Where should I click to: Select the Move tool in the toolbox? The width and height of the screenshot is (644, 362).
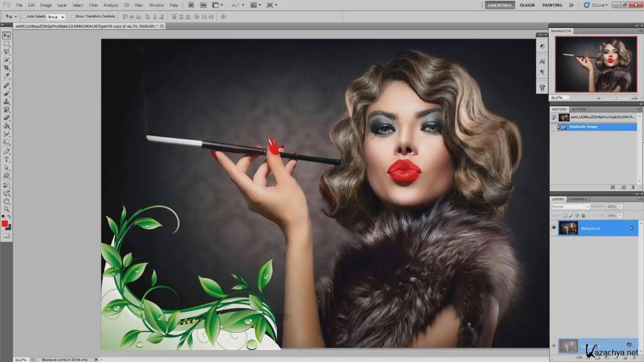[7, 36]
